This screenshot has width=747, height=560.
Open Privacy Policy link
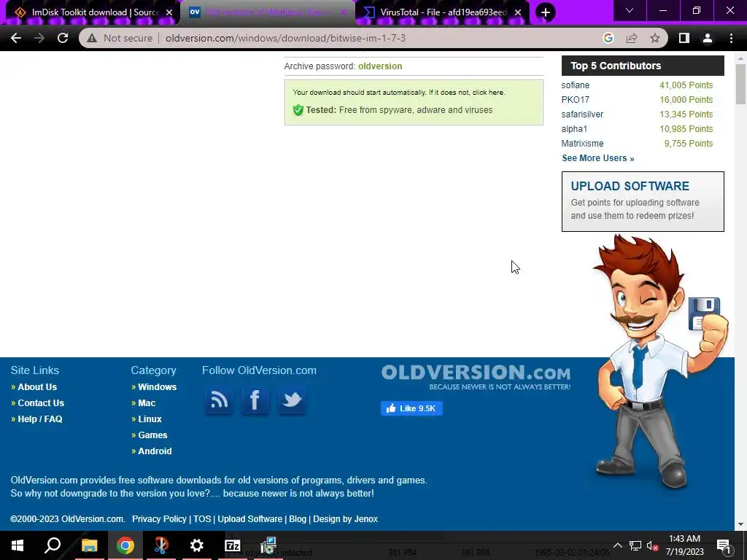point(159,519)
